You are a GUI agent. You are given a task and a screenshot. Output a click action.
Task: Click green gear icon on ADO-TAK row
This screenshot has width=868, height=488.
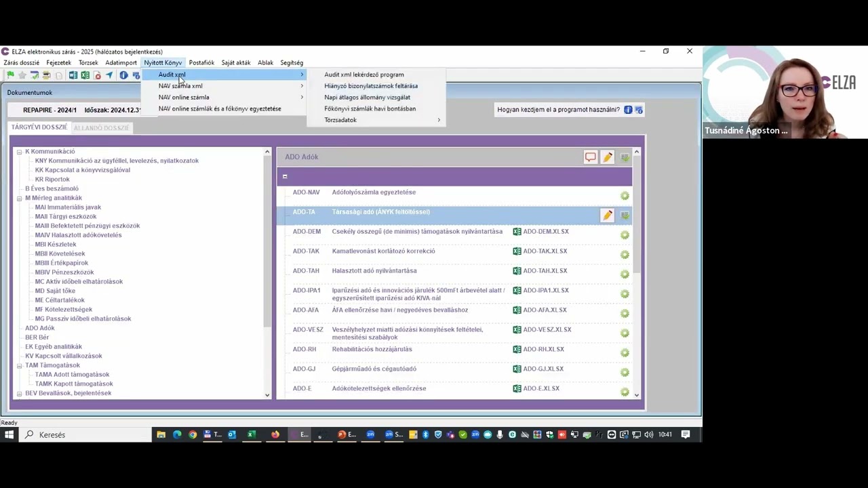625,255
